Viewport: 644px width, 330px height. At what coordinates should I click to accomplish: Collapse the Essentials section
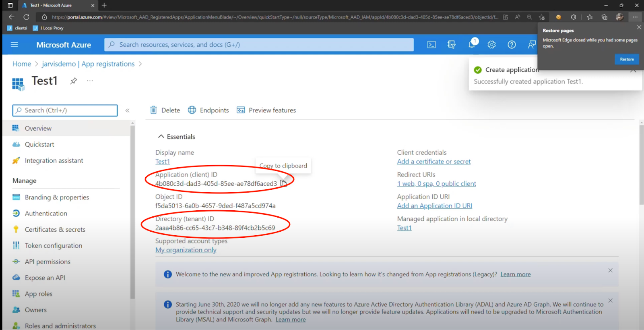point(176,137)
